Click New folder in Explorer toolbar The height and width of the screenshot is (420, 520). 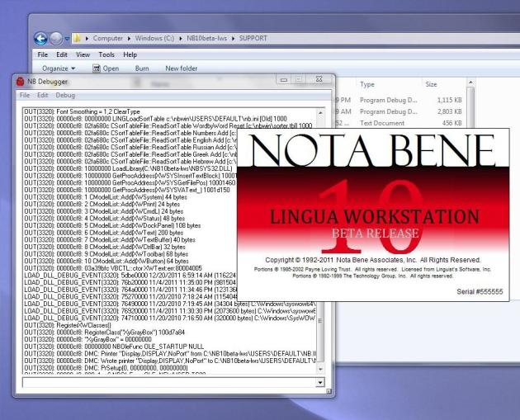click(181, 68)
